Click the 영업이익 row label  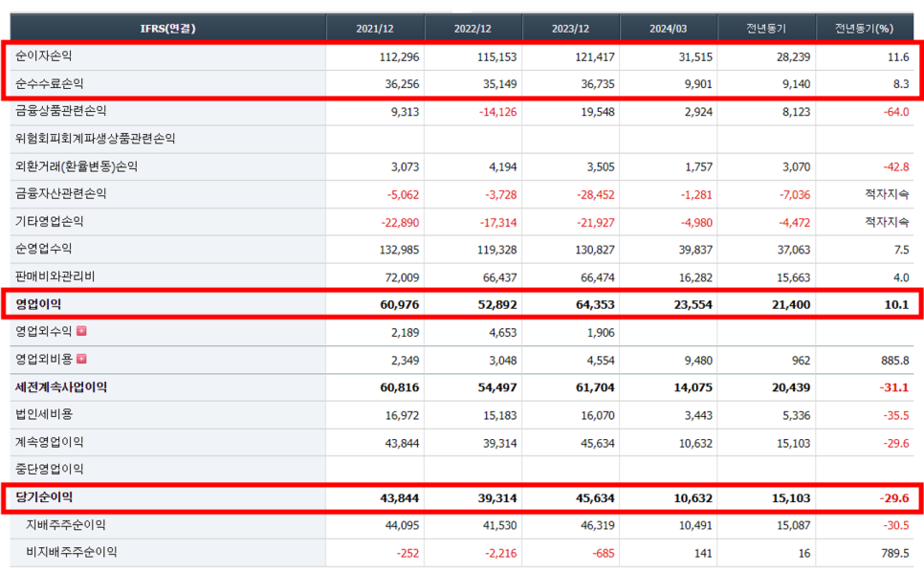click(x=38, y=304)
